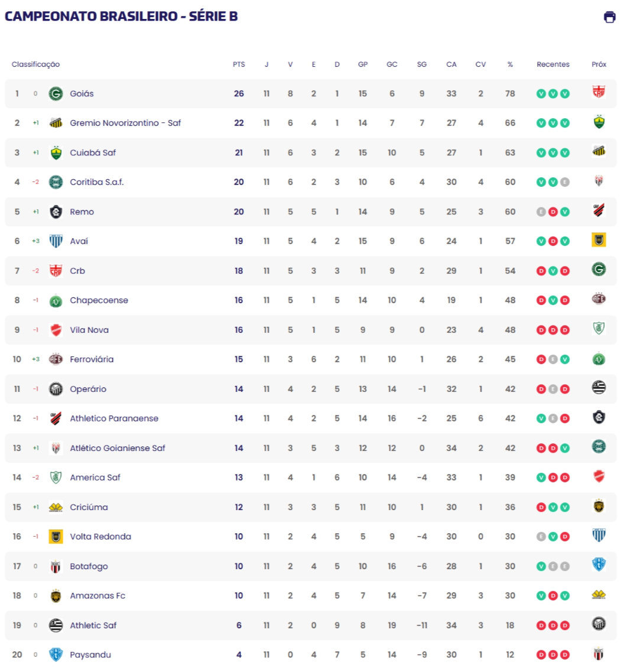
Task: Click the Chapecoense green crest
Action: point(56,300)
